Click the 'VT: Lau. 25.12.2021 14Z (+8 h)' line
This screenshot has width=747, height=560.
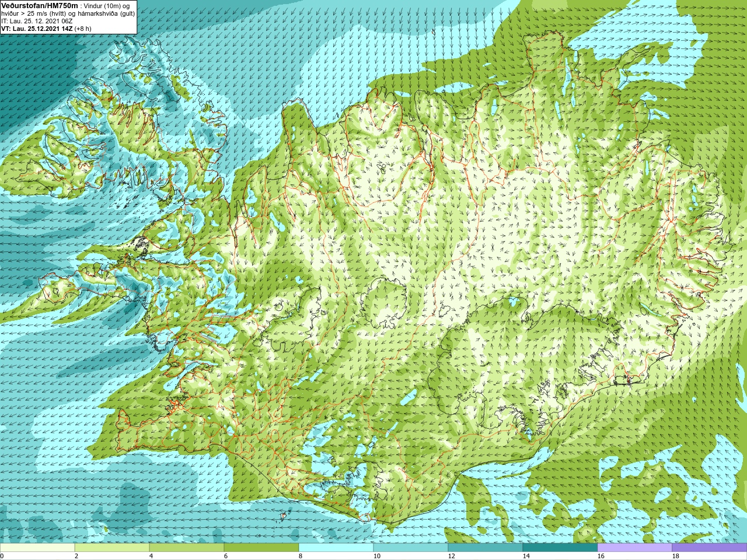(x=46, y=29)
